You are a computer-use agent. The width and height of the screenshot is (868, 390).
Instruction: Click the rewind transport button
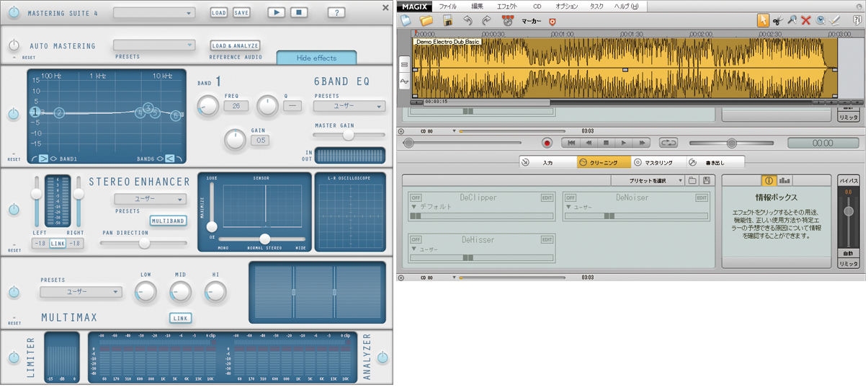(x=589, y=143)
